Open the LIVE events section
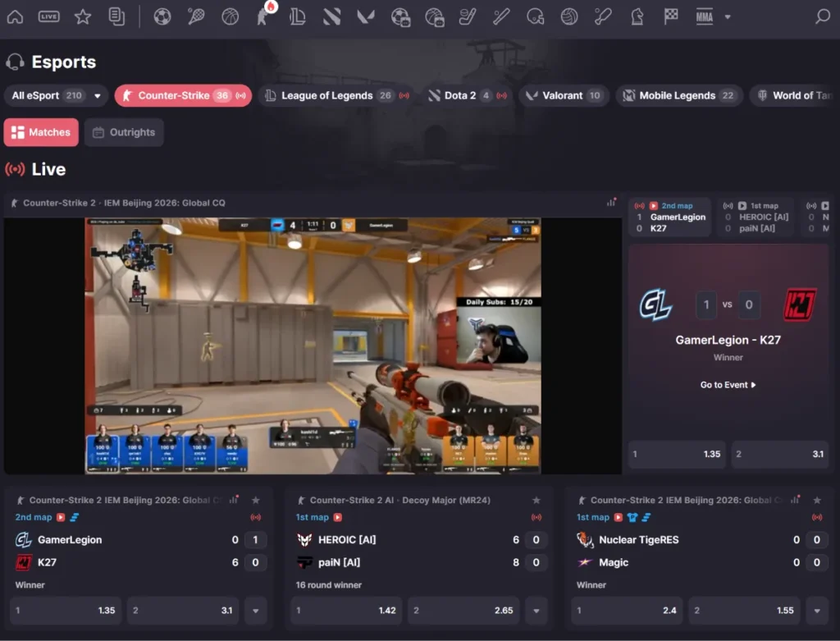840x641 pixels. [x=48, y=16]
